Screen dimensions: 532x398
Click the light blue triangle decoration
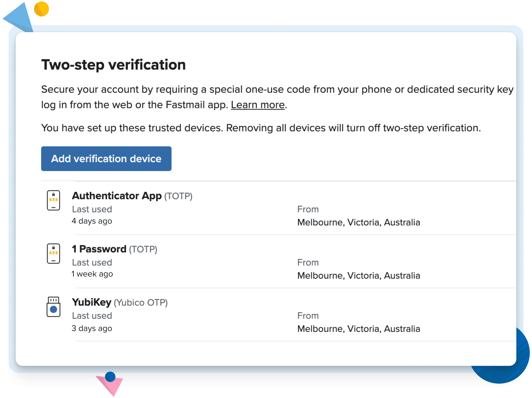tap(19, 17)
